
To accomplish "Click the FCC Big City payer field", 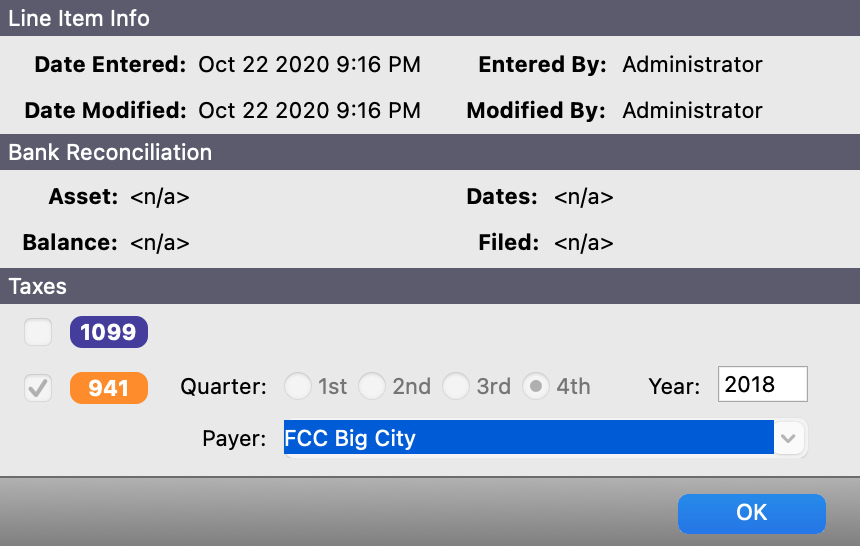I will pyautogui.click(x=528, y=438).
